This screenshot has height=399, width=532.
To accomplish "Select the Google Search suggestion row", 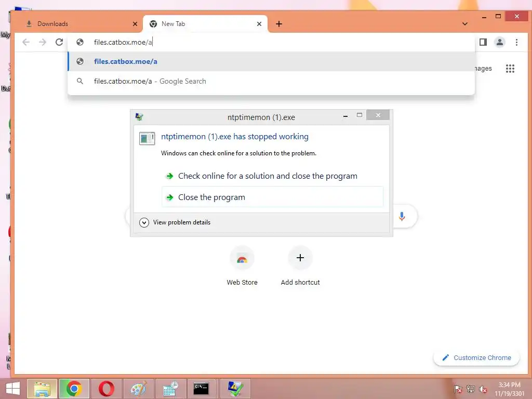I will click(271, 81).
